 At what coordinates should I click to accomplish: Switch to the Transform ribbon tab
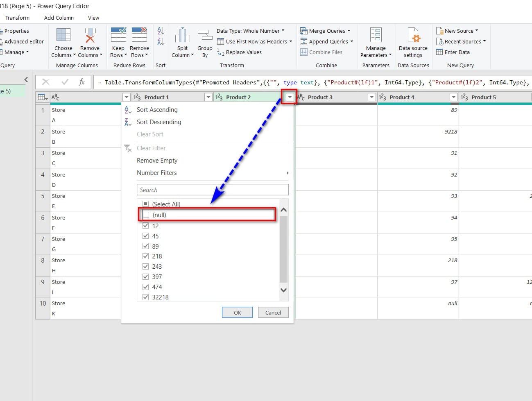coord(17,18)
